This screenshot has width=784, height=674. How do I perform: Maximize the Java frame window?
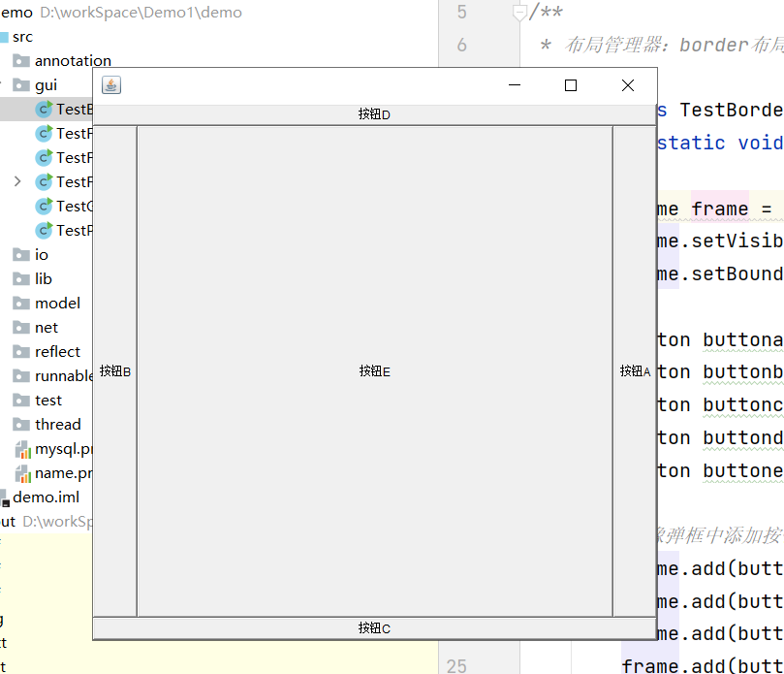[x=571, y=85]
